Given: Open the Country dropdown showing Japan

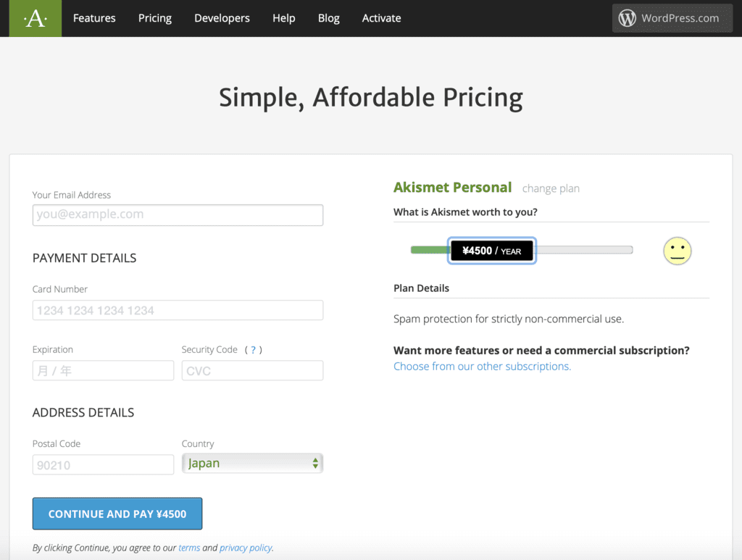Looking at the screenshot, I should point(252,464).
